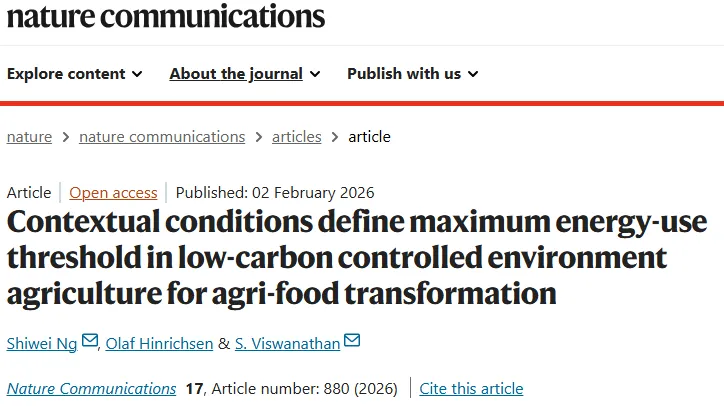Go to the nature breadcrumb link
The image size is (724, 406).
[29, 137]
